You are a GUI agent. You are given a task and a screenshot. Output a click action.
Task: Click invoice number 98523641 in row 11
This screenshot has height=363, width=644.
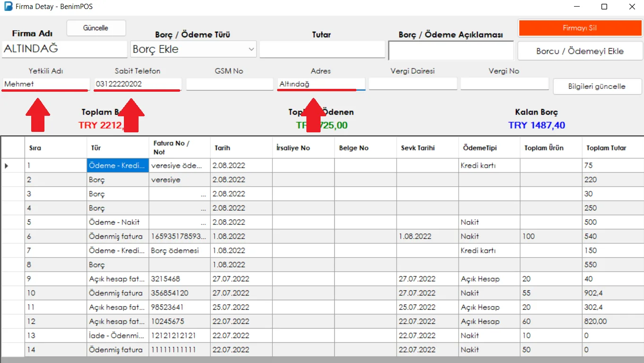(180, 307)
